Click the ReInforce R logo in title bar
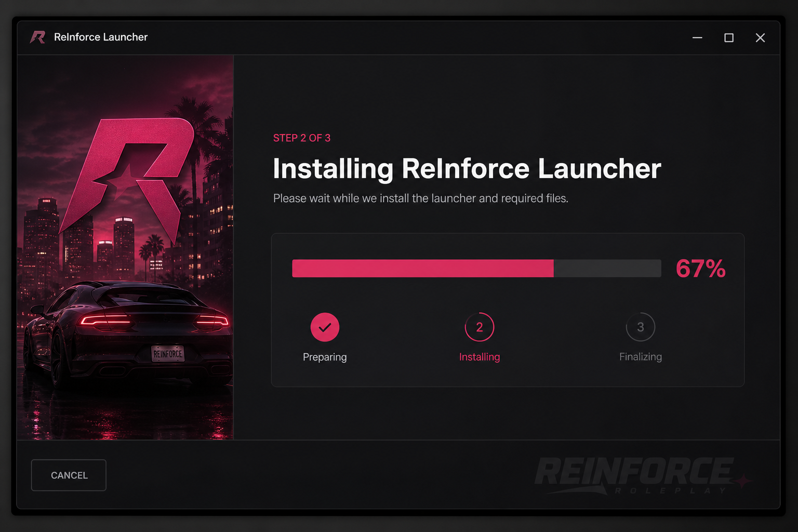798x532 pixels. pyautogui.click(x=38, y=37)
